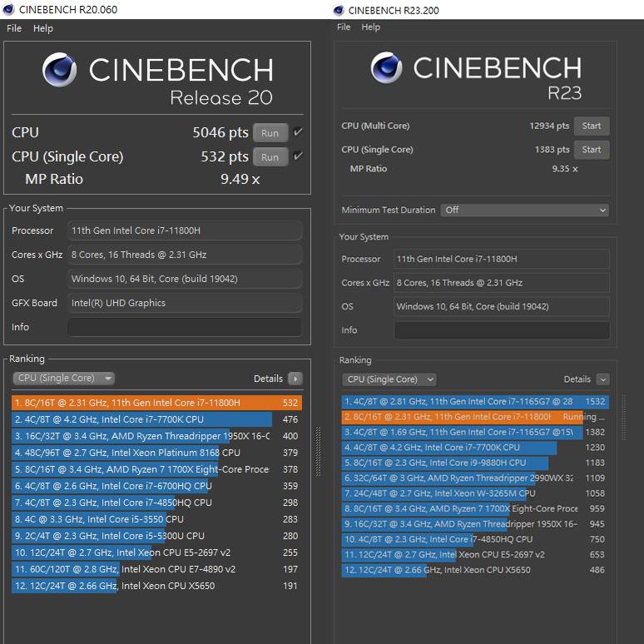Grab R23 panel splitter grip handle

click(x=624, y=418)
